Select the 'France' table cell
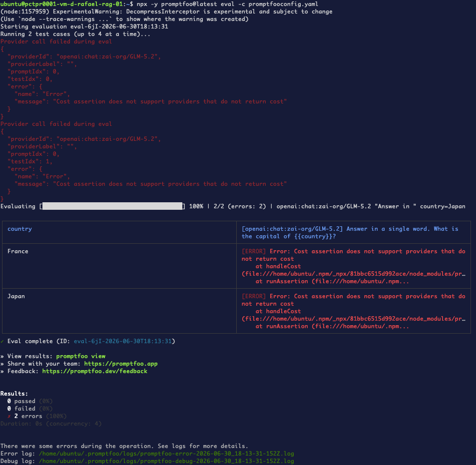Image resolution: width=476 pixels, height=465 pixels. [x=119, y=266]
